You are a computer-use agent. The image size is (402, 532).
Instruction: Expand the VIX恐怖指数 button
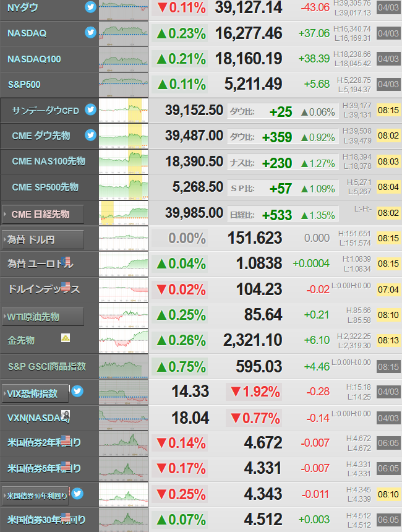[35, 393]
